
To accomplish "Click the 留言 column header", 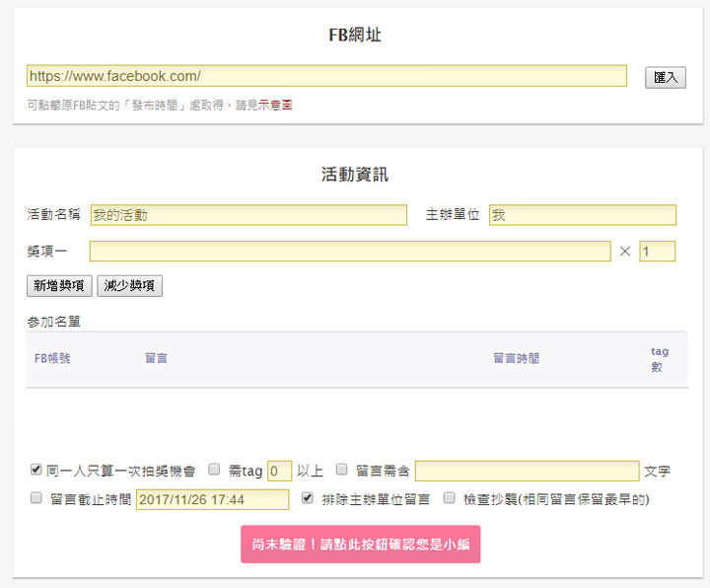I will [x=156, y=359].
